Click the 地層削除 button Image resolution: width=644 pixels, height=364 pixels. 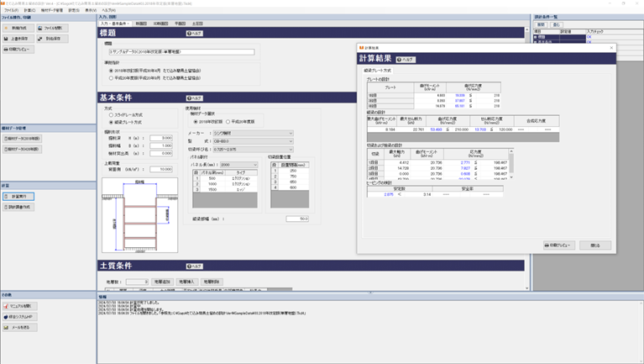(212, 282)
